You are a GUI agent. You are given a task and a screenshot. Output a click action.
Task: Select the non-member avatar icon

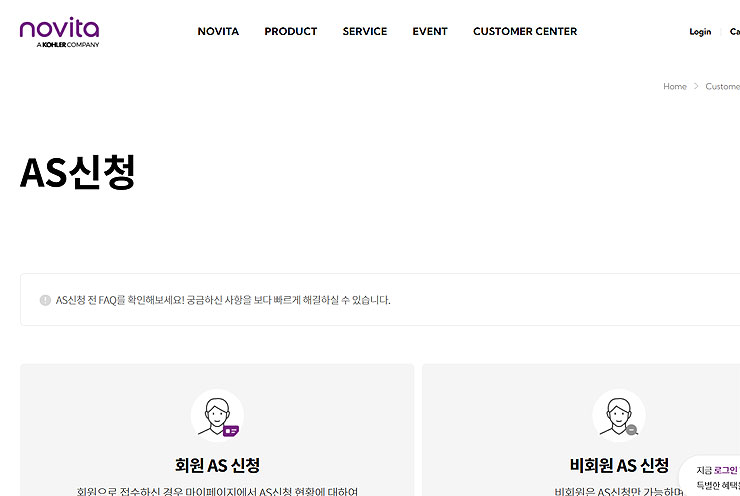pos(619,415)
